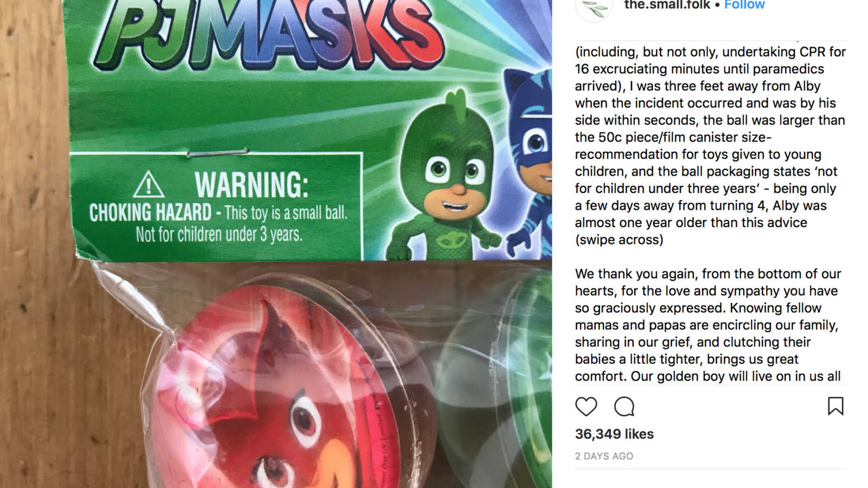Image resolution: width=868 pixels, height=488 pixels.
Task: Open comments with the speech bubble icon
Action: (x=624, y=406)
